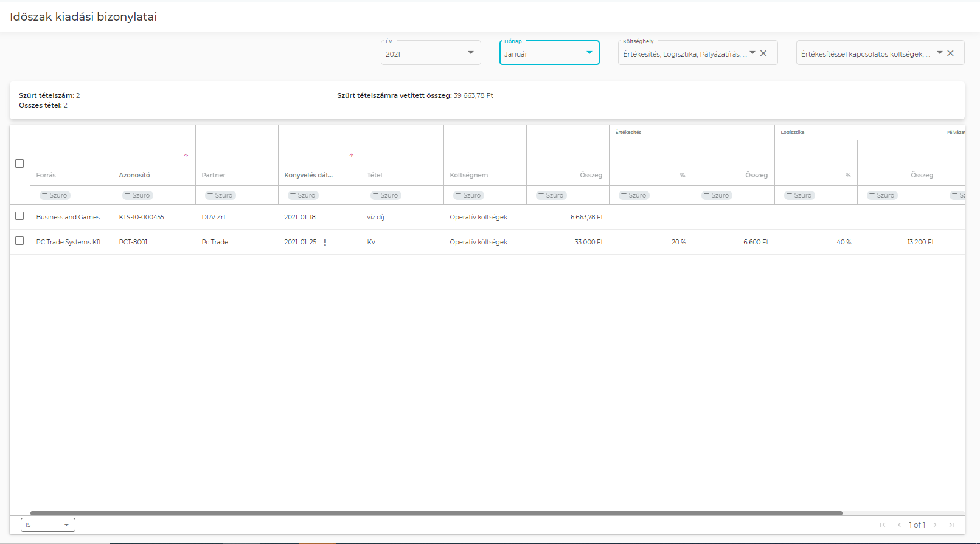Click the sort arrow in Könyvelés dátum header
The width and height of the screenshot is (980, 544).
pyautogui.click(x=352, y=156)
